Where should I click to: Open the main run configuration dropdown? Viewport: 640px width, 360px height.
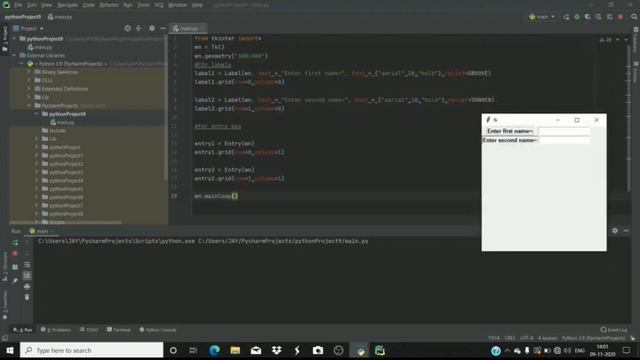click(542, 17)
